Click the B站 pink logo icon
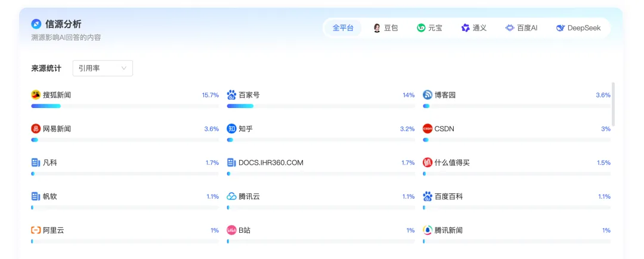 [x=231, y=230]
